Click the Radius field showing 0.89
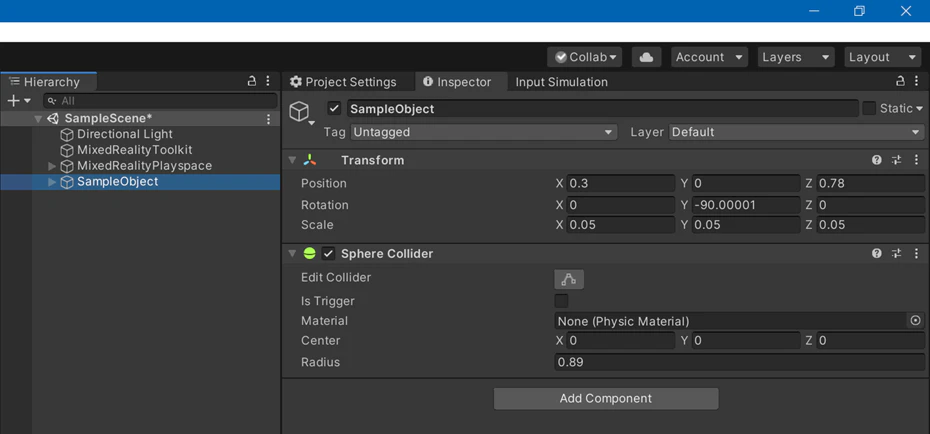 739,362
